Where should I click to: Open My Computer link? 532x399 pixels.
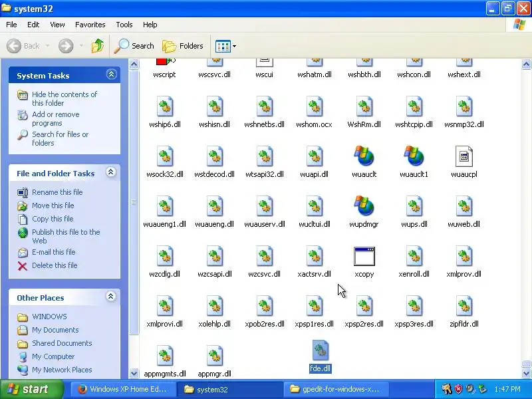pos(53,356)
